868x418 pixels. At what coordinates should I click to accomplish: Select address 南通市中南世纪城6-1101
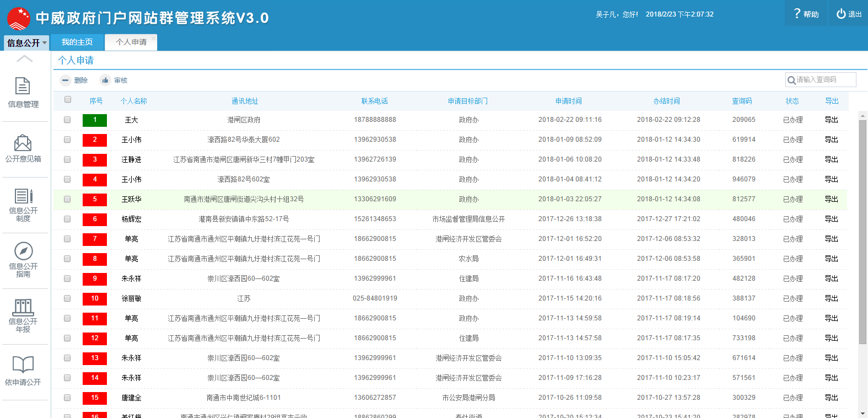point(244,398)
